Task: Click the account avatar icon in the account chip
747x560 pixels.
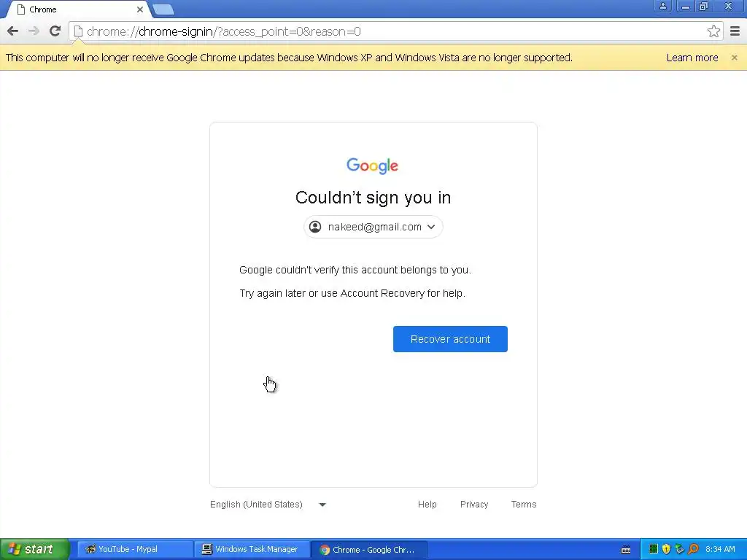Action: click(315, 227)
